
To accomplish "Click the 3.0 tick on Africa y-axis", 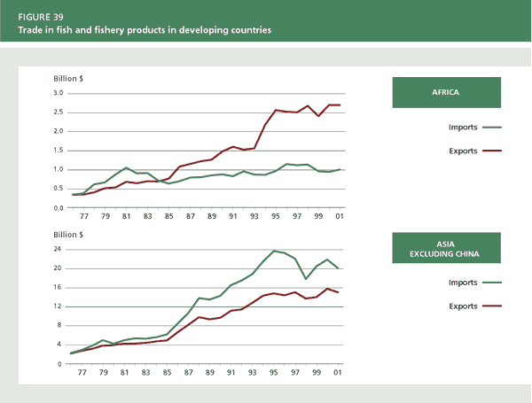I will 58,93.
